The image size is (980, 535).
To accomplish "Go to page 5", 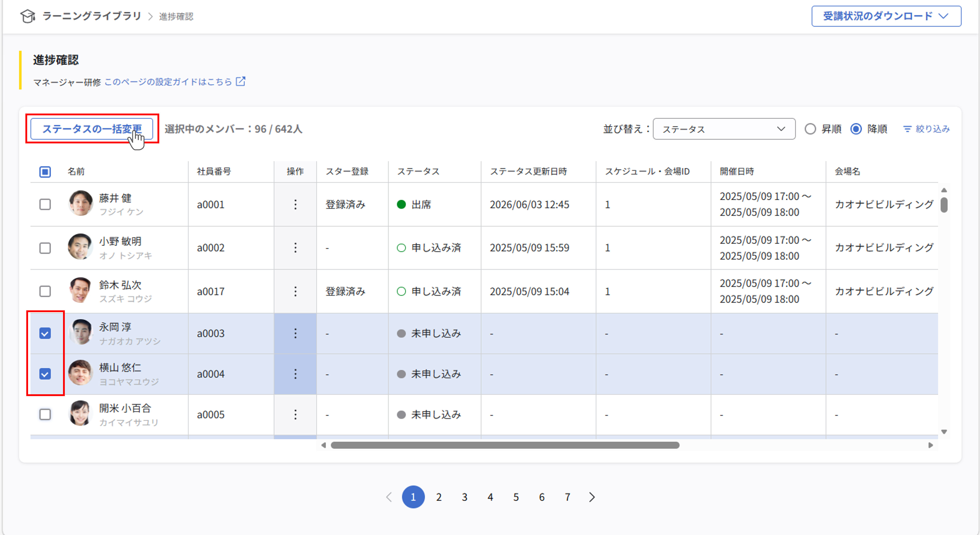I will (516, 497).
